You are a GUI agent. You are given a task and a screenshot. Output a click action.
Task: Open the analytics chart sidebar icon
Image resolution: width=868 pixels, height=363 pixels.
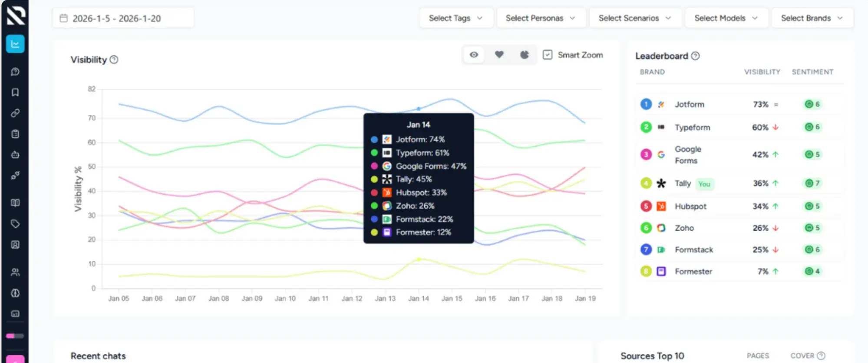coord(15,44)
